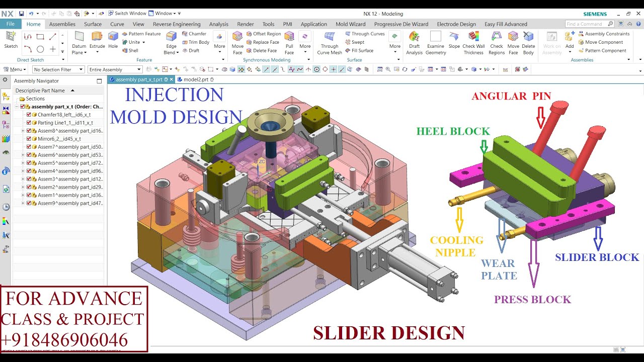The image size is (644, 362).
Task: Select the Delete Body tool
Action: (528, 43)
